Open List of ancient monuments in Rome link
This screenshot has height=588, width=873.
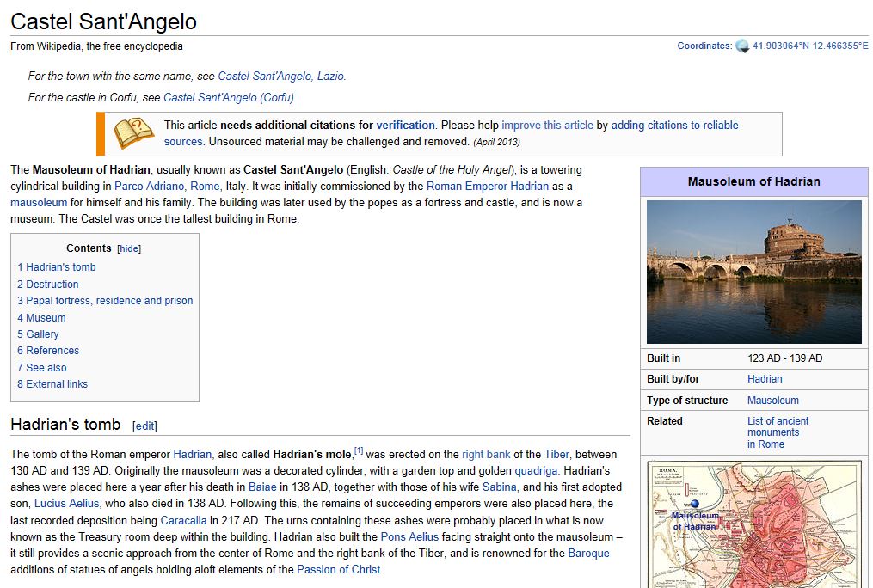tap(778, 432)
